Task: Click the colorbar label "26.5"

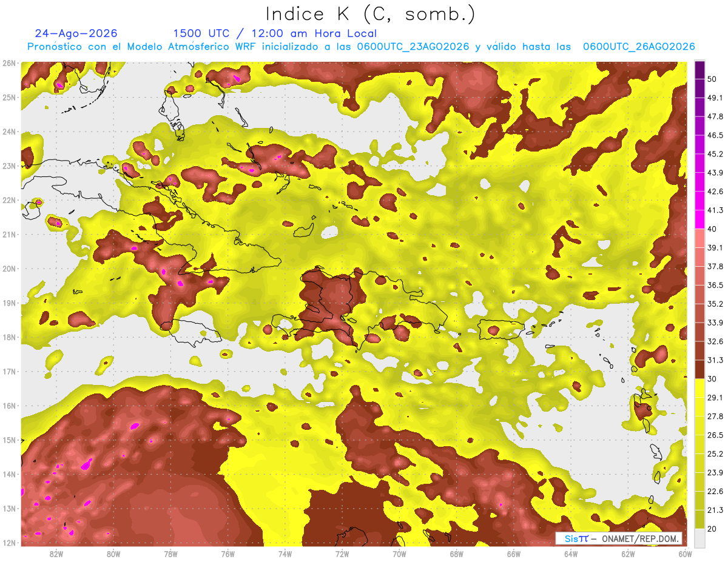Action: click(716, 435)
